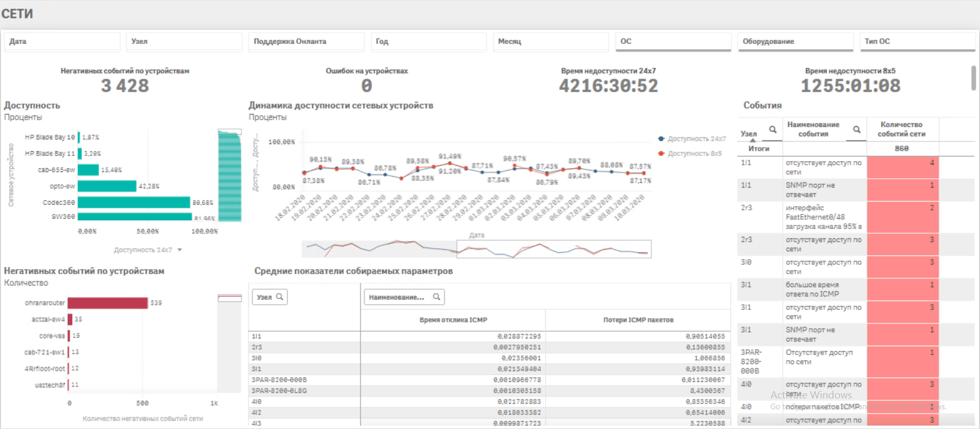Click the core-vss row label
The image size is (980, 429).
[x=52, y=336]
